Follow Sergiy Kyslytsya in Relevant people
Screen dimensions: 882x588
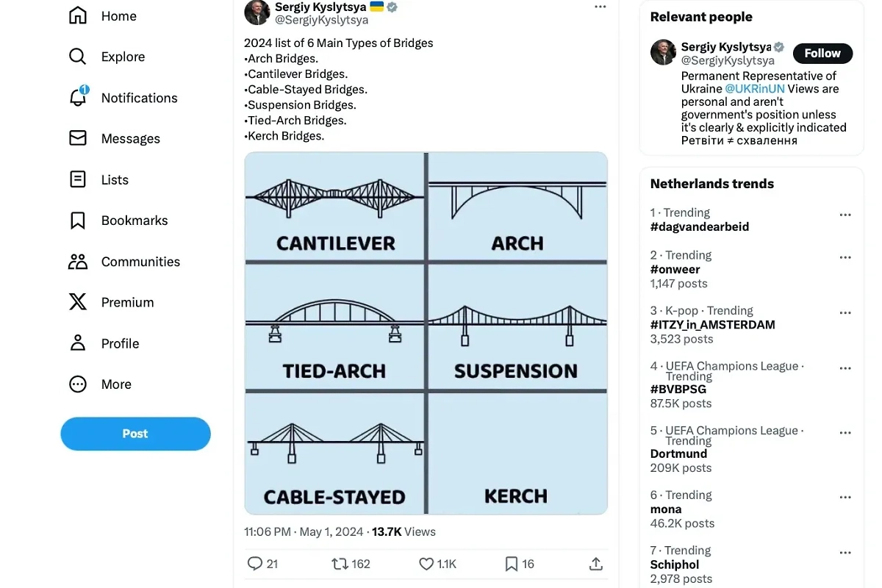822,53
